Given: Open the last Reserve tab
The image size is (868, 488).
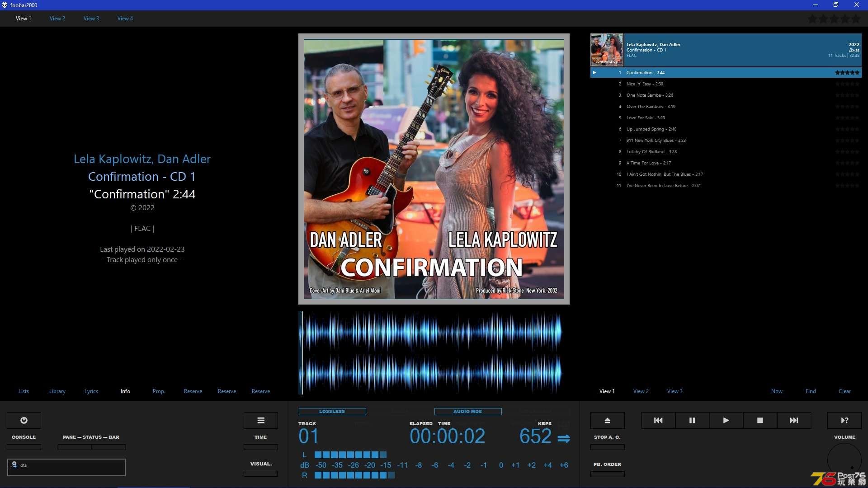Looking at the screenshot, I should point(261,391).
